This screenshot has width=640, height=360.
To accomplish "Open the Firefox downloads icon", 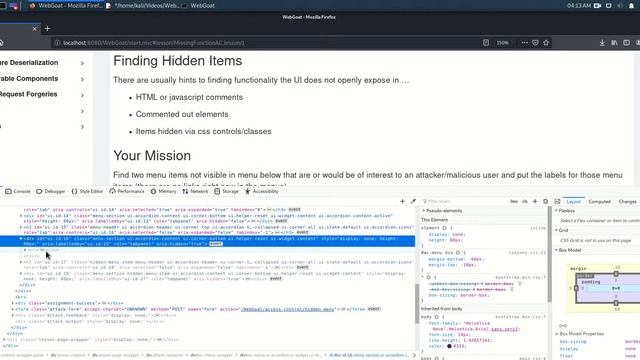I will (x=602, y=43).
